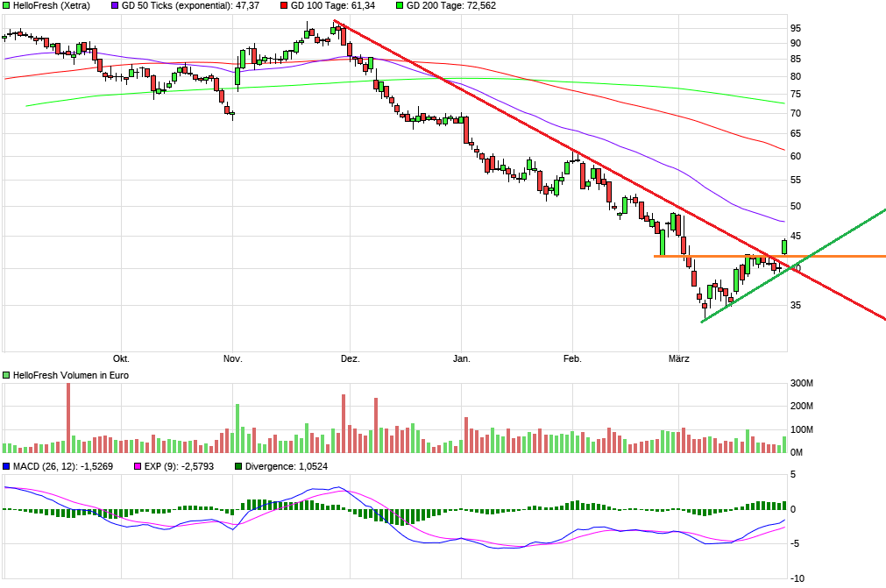This screenshot has height=588, width=886.
Task: Select 'GD 100 Tage: 61,34' legend text
Action: [x=333, y=5]
